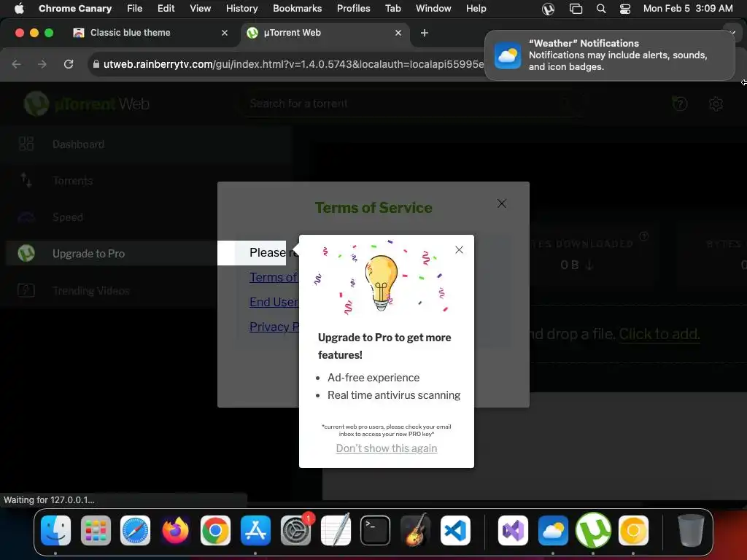Open the Apple menu
The width and height of the screenshot is (747, 560).
pyautogui.click(x=19, y=8)
